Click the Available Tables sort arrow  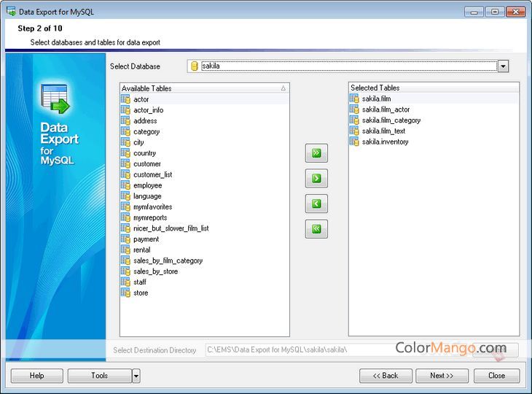pyautogui.click(x=283, y=88)
